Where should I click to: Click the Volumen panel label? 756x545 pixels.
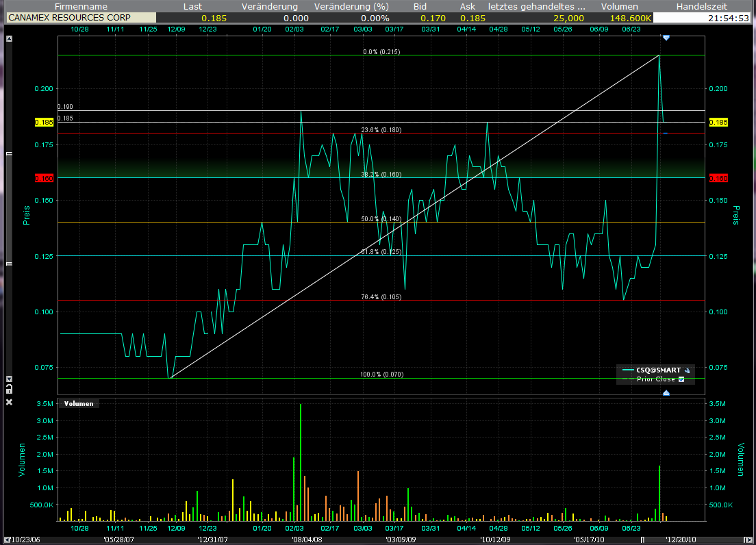point(79,404)
